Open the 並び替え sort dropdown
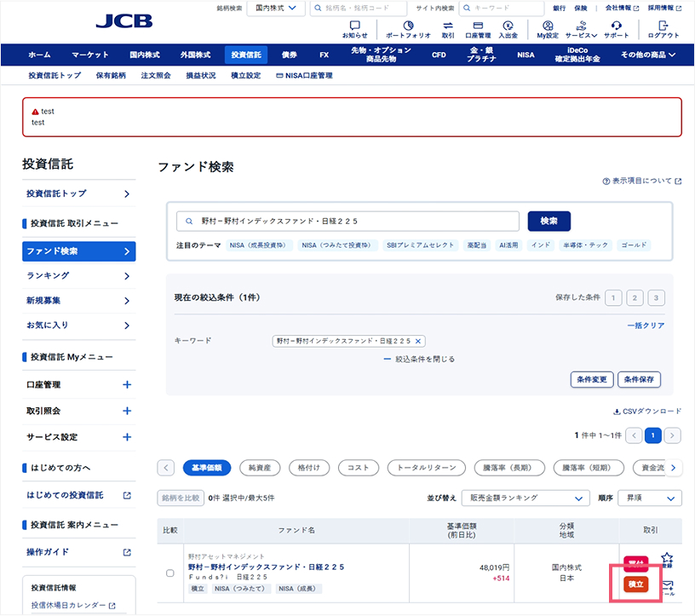Screen dimensions: 695x616 526,498
